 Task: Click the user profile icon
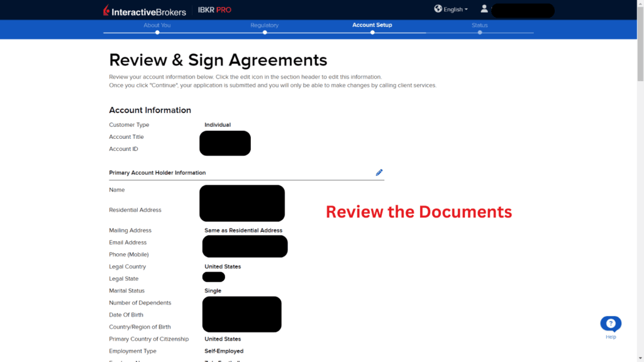pos(484,9)
